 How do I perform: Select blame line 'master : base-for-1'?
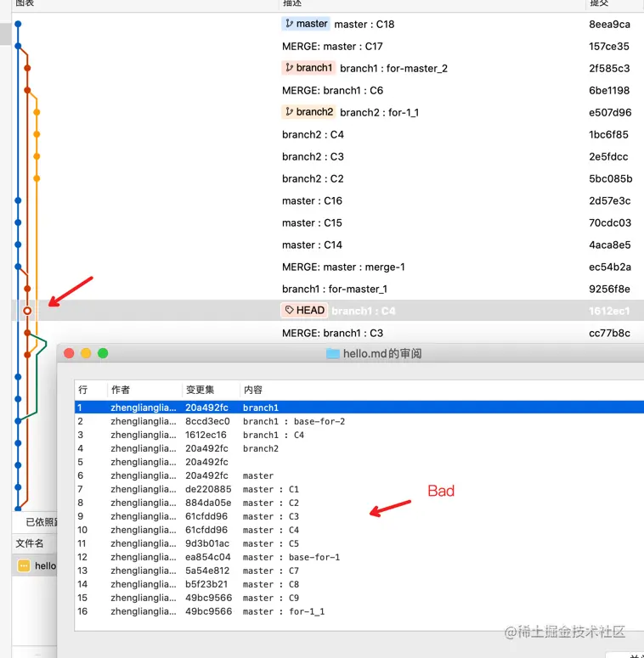click(x=359, y=557)
